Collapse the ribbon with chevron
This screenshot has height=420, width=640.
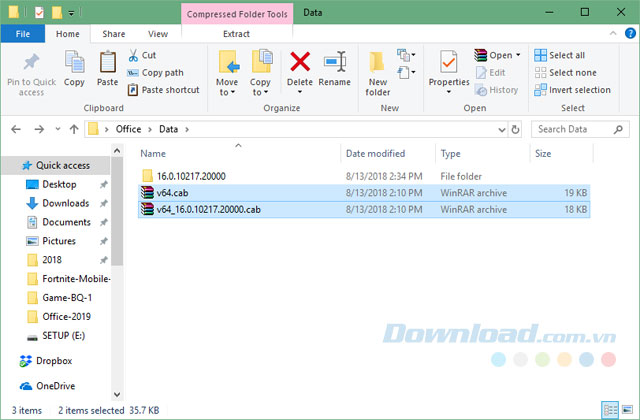[613, 33]
